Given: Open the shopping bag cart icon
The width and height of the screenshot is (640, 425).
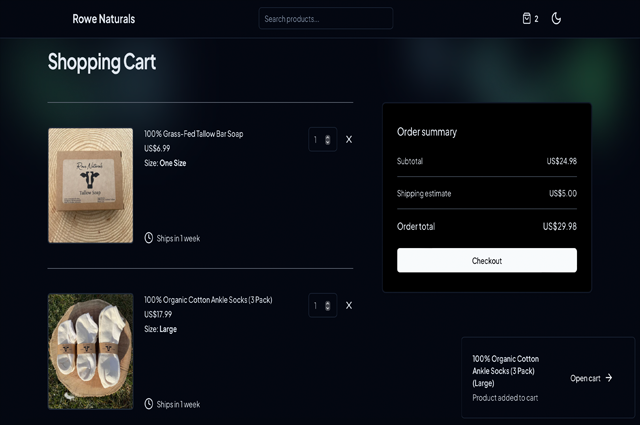Looking at the screenshot, I should pyautogui.click(x=526, y=18).
